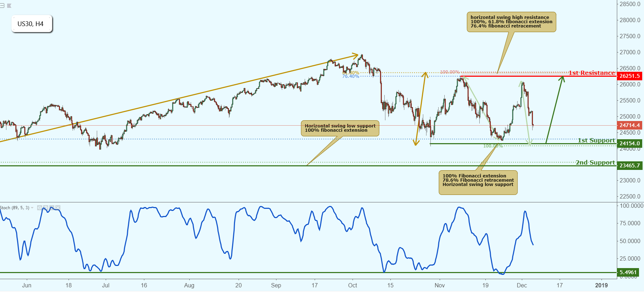Toggle Stoch indicator visibility with the eye icon
644x292 pixels.
click(40, 208)
